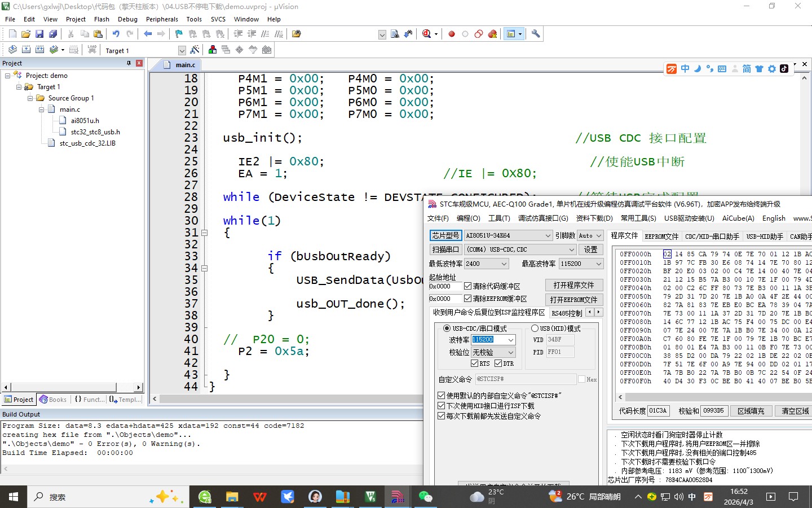Toggle use HID interface for next ISP download
Viewport: 812px width, 508px height.
441,406
